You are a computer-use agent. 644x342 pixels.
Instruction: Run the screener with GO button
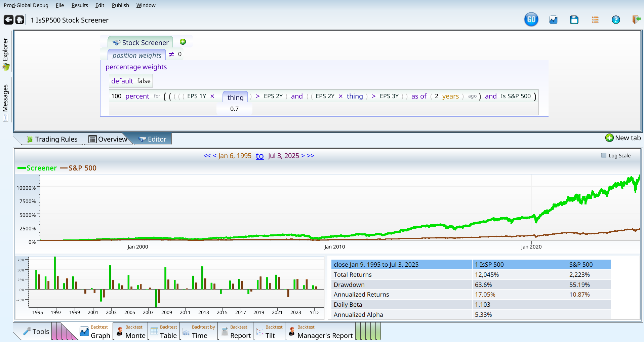point(531,20)
